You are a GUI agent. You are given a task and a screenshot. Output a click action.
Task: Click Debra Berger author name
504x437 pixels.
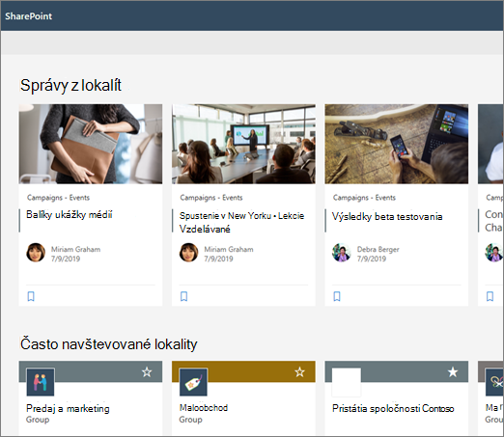pos(378,249)
